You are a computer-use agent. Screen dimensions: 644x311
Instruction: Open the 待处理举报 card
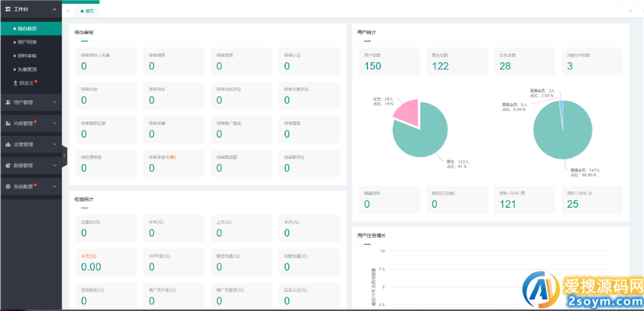point(106,164)
